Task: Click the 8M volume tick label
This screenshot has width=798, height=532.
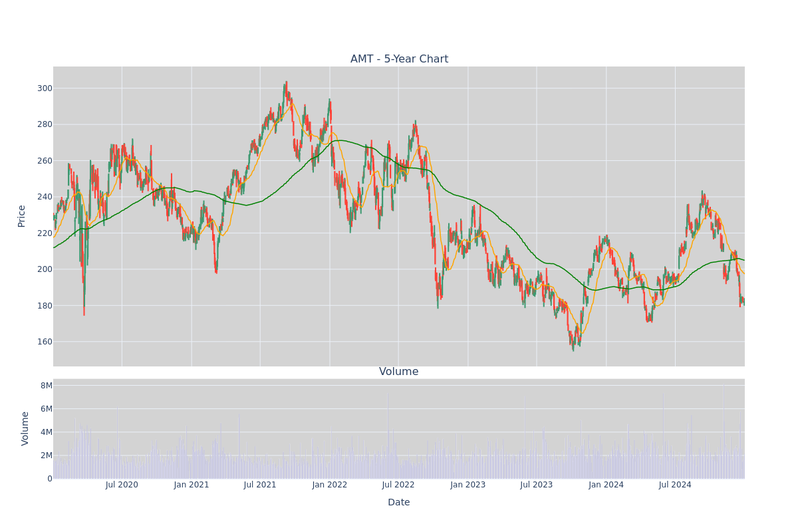Action: point(47,386)
